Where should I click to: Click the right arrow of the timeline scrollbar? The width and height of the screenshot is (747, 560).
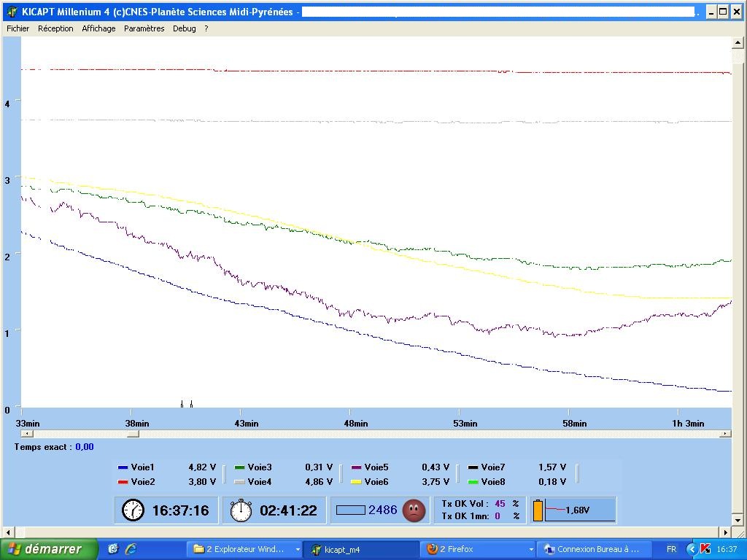[x=724, y=434]
